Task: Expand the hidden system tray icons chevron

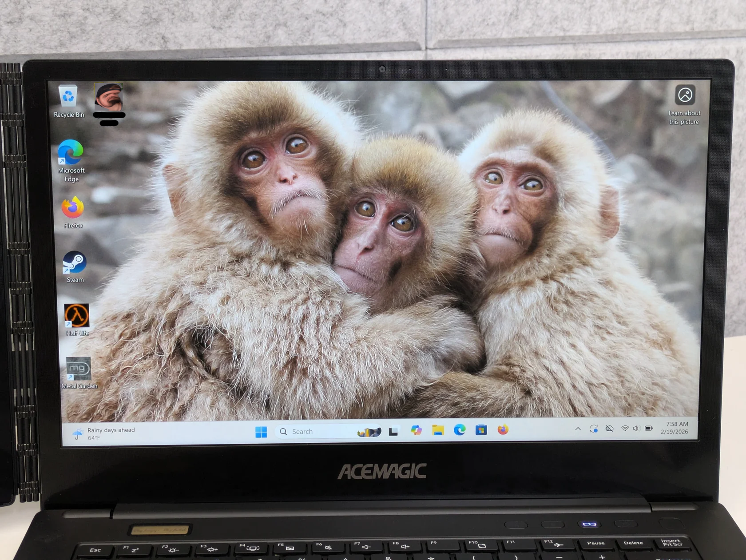Action: [x=578, y=429]
